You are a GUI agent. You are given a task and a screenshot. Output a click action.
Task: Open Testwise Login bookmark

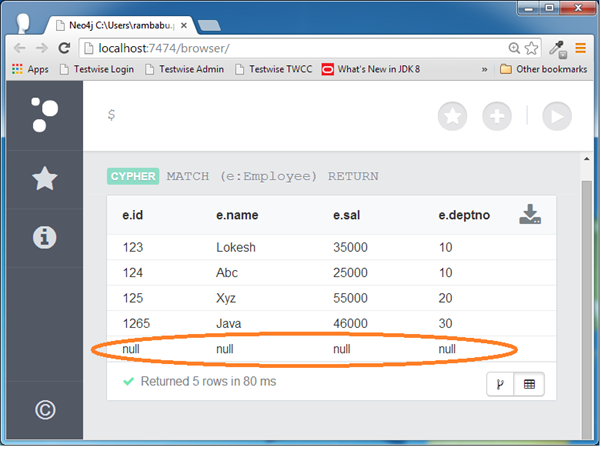tap(97, 69)
